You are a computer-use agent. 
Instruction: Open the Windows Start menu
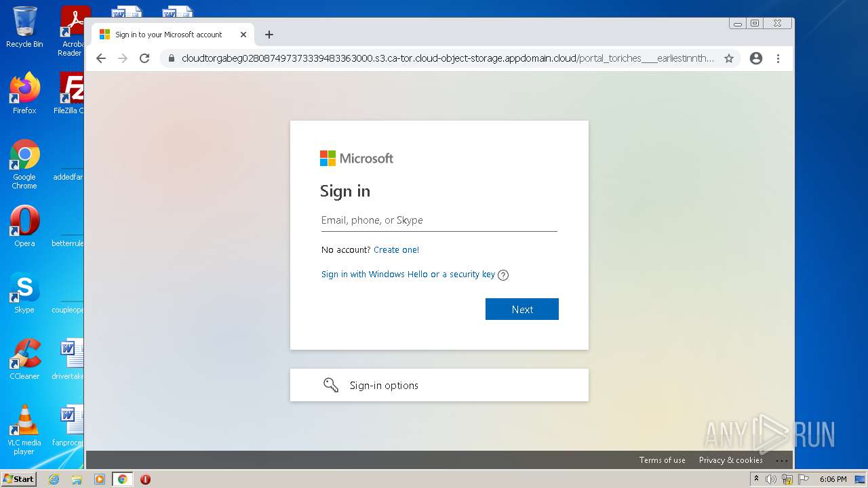[x=18, y=479]
